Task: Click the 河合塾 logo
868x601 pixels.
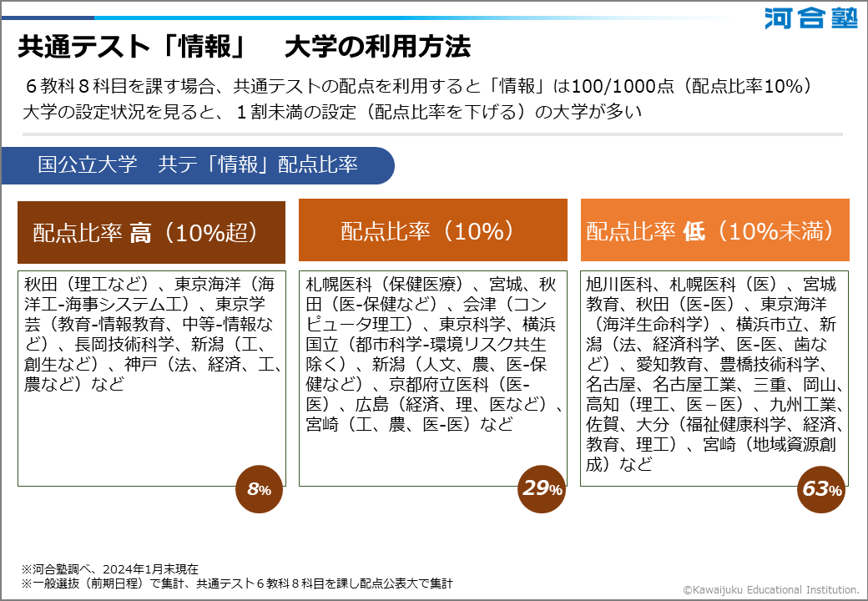Action: pyautogui.click(x=811, y=18)
